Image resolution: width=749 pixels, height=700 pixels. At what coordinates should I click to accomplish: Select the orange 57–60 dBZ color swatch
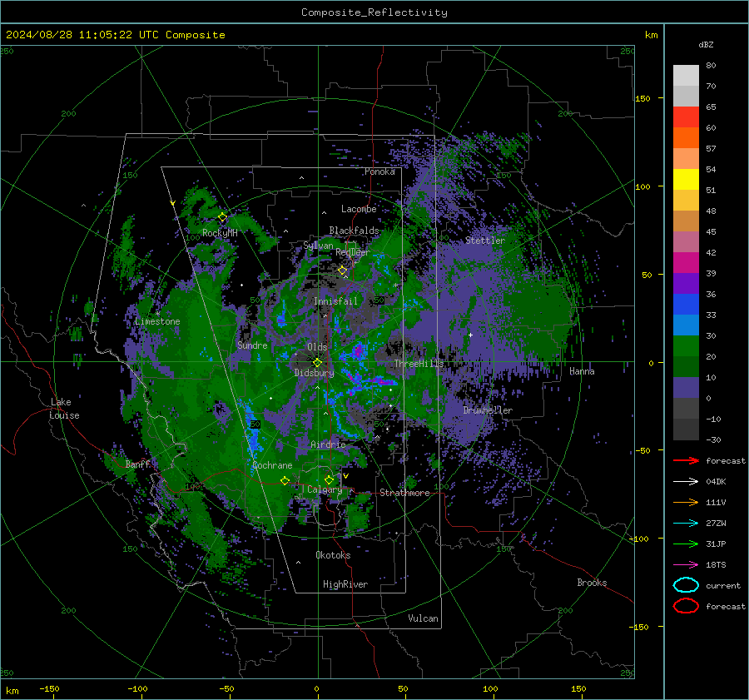[686, 138]
